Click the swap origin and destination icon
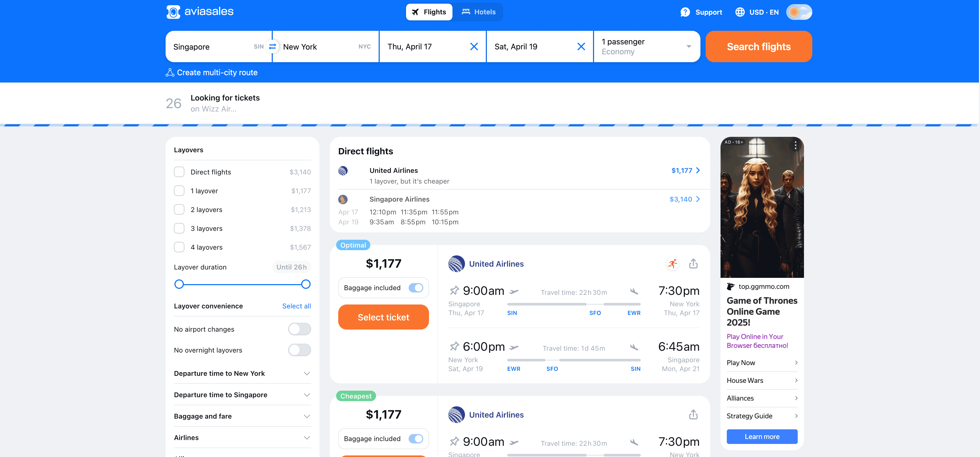980x457 pixels. (273, 46)
